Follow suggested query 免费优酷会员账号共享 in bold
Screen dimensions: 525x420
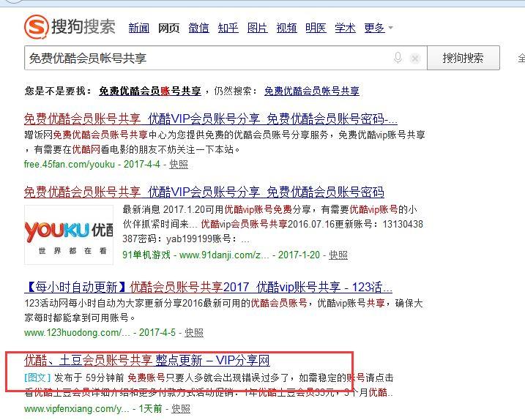pos(150,91)
